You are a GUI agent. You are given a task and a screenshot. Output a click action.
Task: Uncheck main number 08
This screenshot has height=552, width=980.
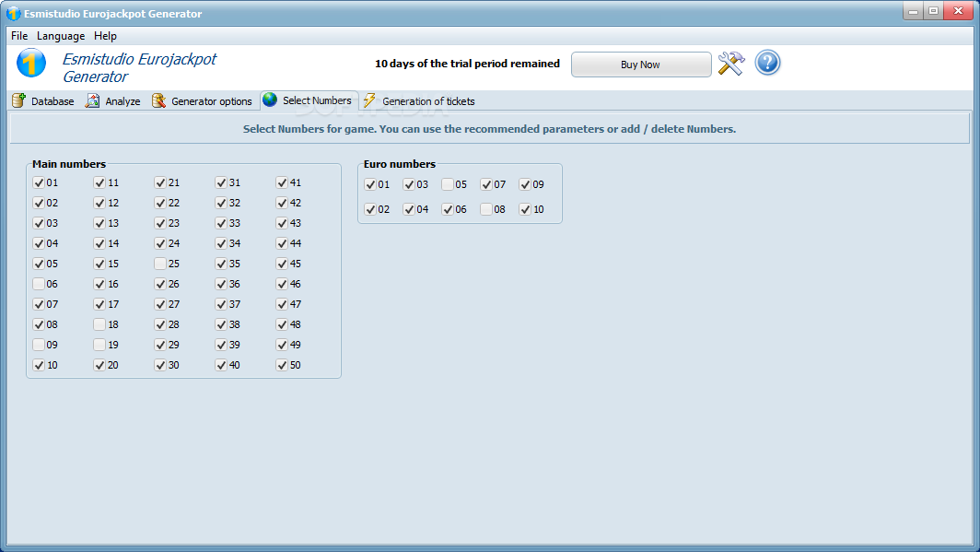coord(39,324)
